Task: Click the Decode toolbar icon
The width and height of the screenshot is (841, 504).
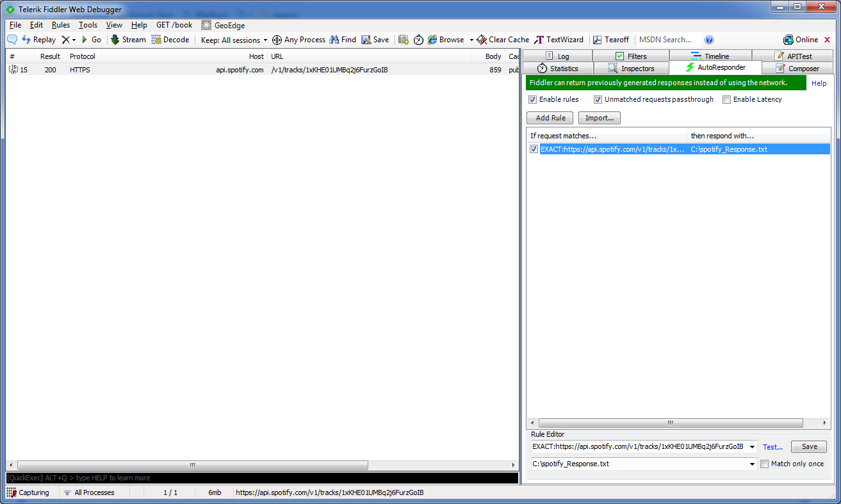Action: click(x=156, y=40)
